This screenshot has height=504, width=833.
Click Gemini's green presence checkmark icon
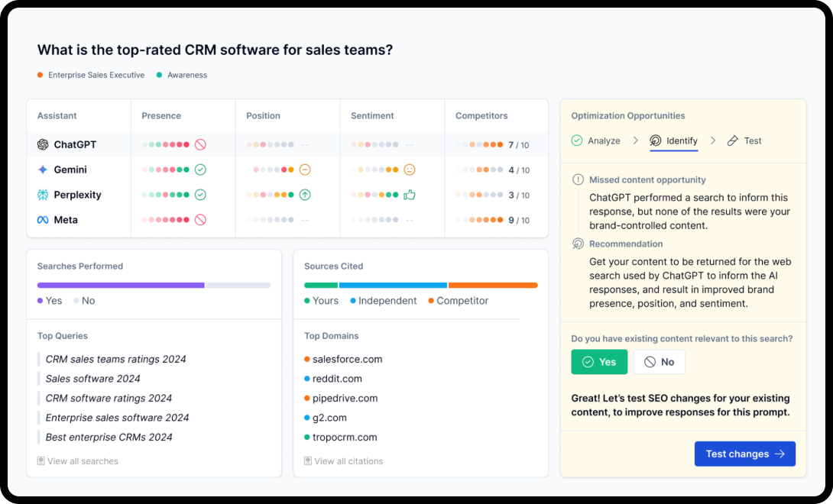click(200, 170)
